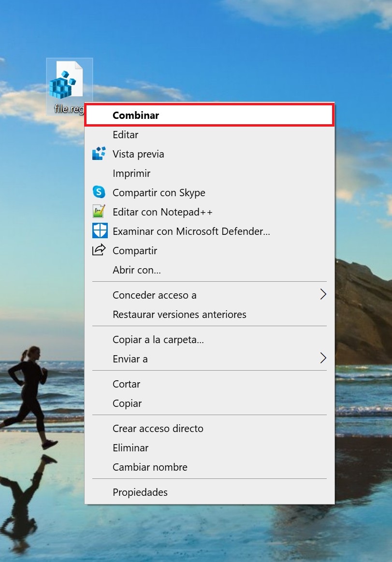Select Editar from the context menu
This screenshot has width=392, height=562.
coord(125,135)
